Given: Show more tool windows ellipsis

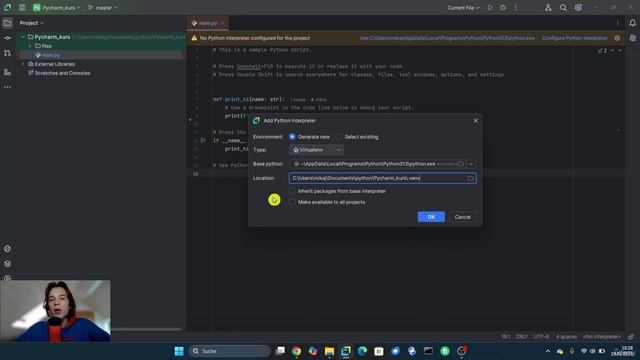Looking at the screenshot, I should pyautogui.click(x=7, y=87).
